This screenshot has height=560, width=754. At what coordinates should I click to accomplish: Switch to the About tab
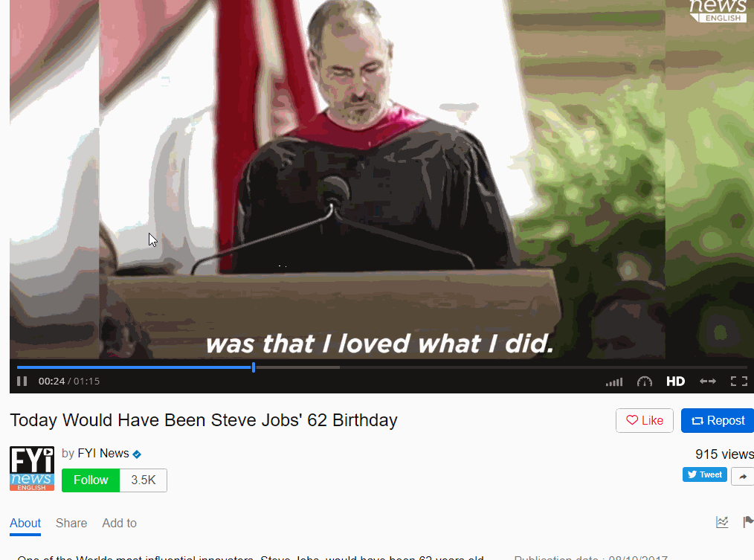point(25,523)
